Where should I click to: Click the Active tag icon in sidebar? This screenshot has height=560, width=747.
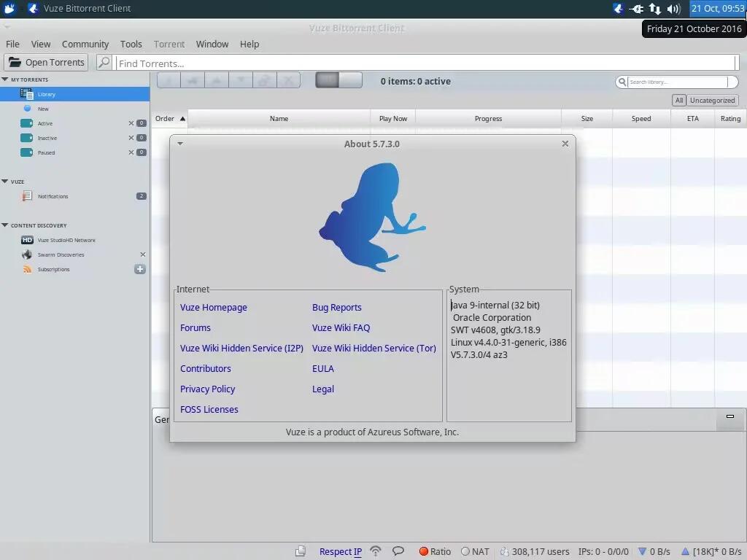pos(27,123)
